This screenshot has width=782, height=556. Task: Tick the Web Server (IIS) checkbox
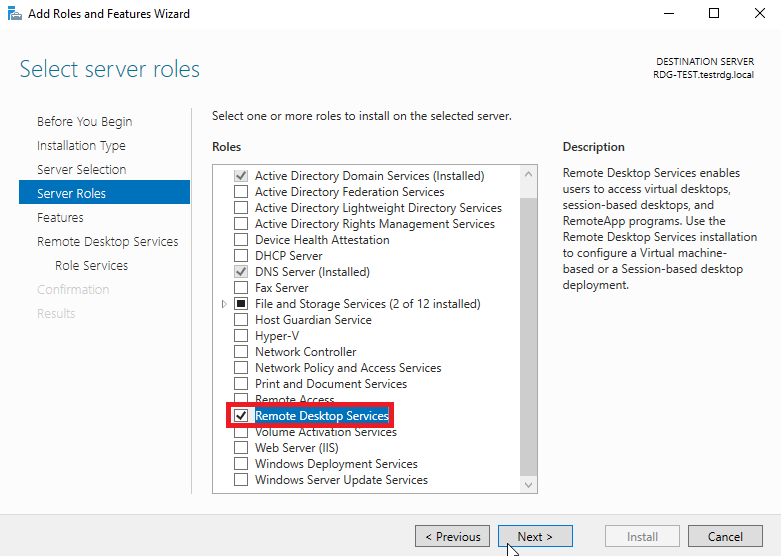[x=241, y=447]
